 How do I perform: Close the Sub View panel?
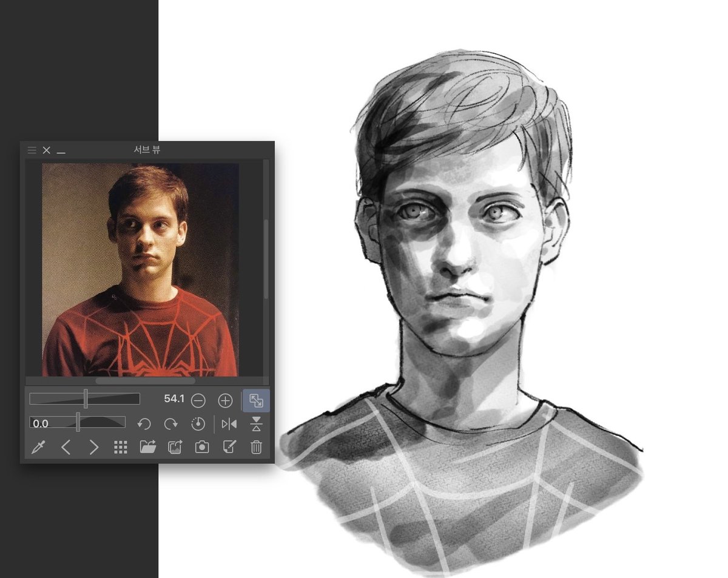click(x=47, y=150)
